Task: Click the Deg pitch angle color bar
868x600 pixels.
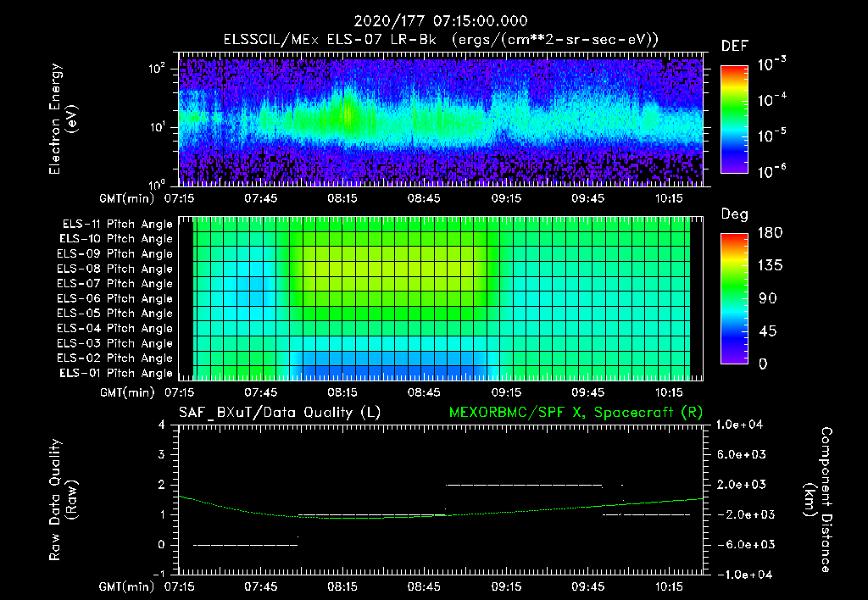Action: (734, 298)
